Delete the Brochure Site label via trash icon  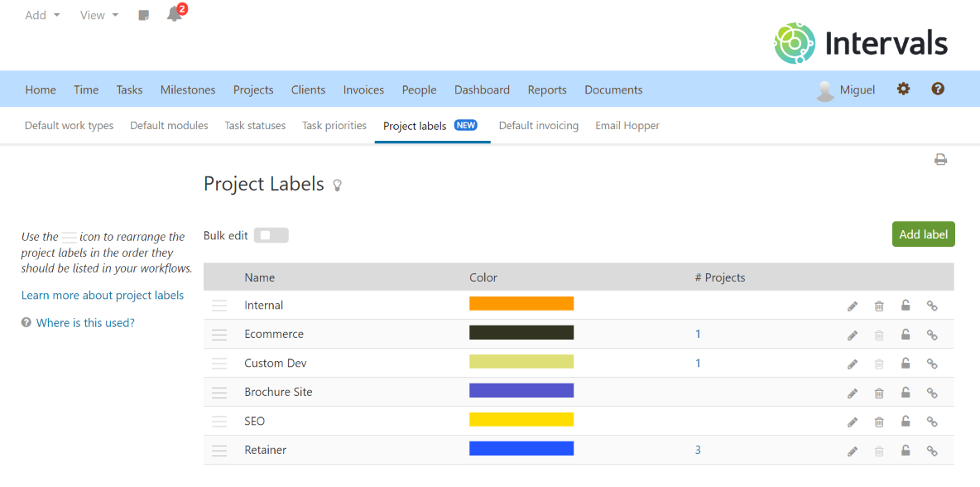click(x=879, y=393)
